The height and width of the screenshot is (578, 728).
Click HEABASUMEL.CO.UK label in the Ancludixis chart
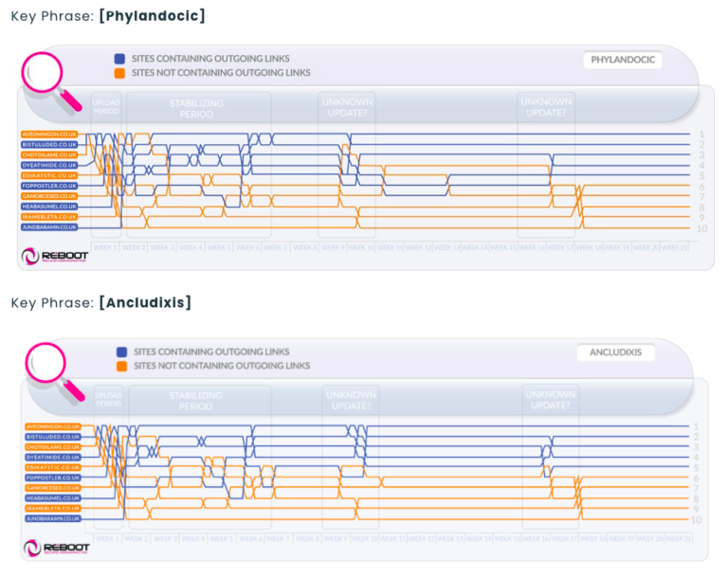tap(52, 498)
